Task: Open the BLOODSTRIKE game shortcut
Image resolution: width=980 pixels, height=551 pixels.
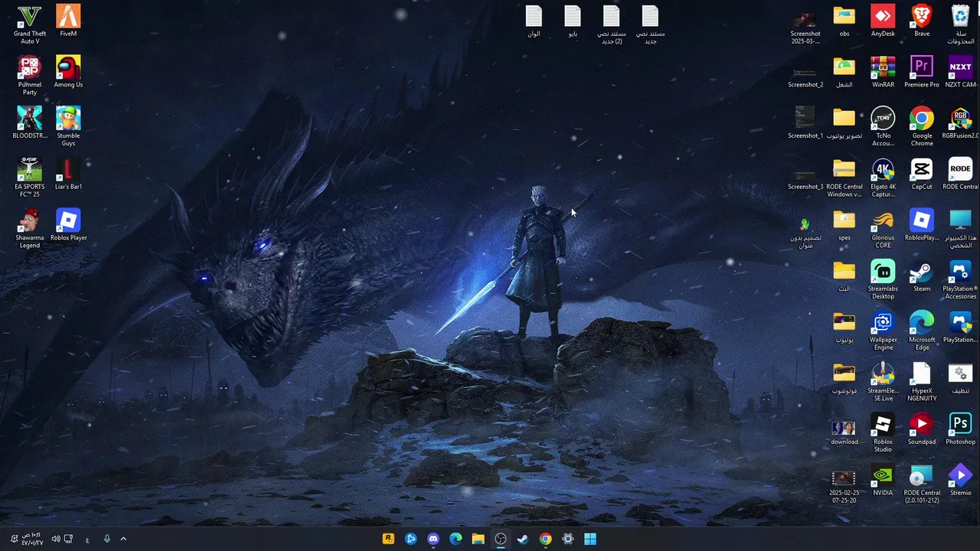Action: click(x=29, y=122)
